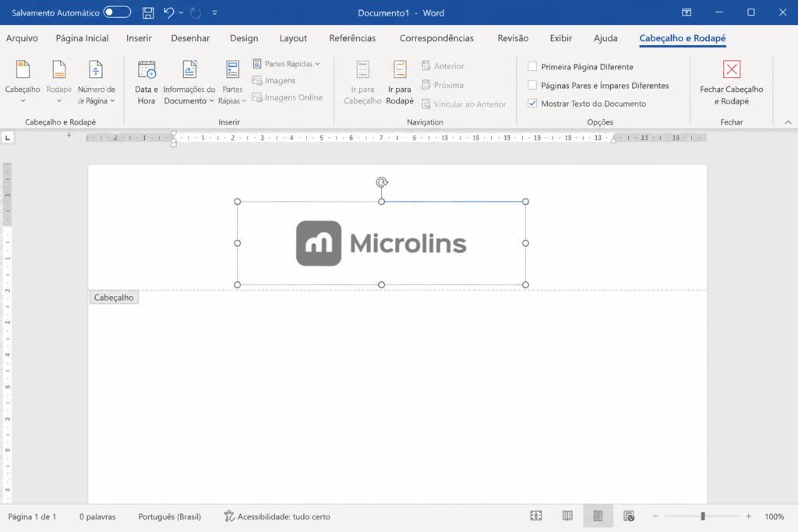Image resolution: width=798 pixels, height=532 pixels.
Task: Switch to Focus mode view
Action: (x=536, y=516)
